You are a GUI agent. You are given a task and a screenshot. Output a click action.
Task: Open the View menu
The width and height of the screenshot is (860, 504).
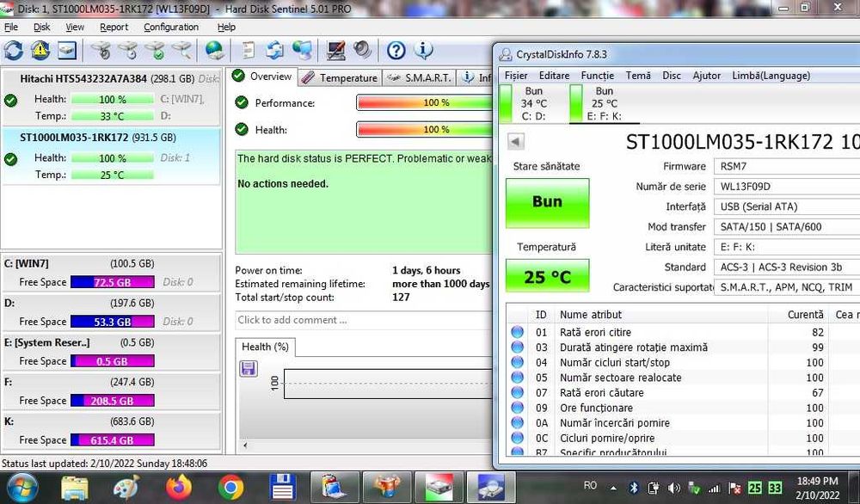(75, 27)
